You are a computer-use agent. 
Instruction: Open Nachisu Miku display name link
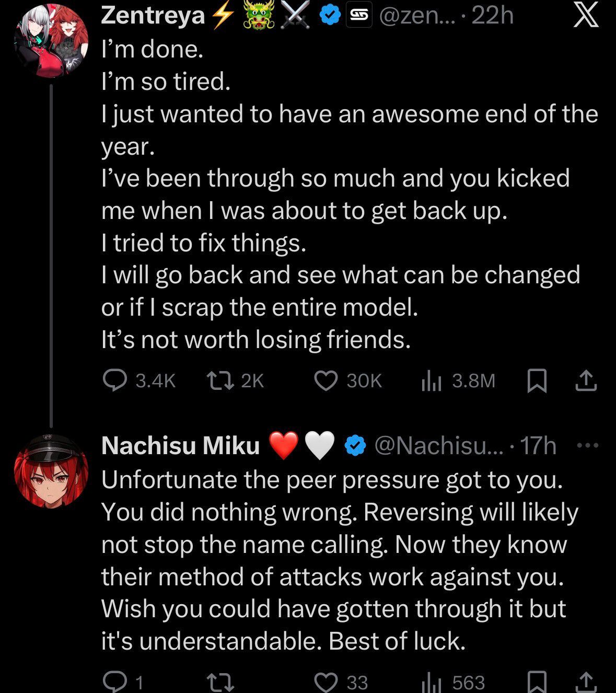[180, 446]
